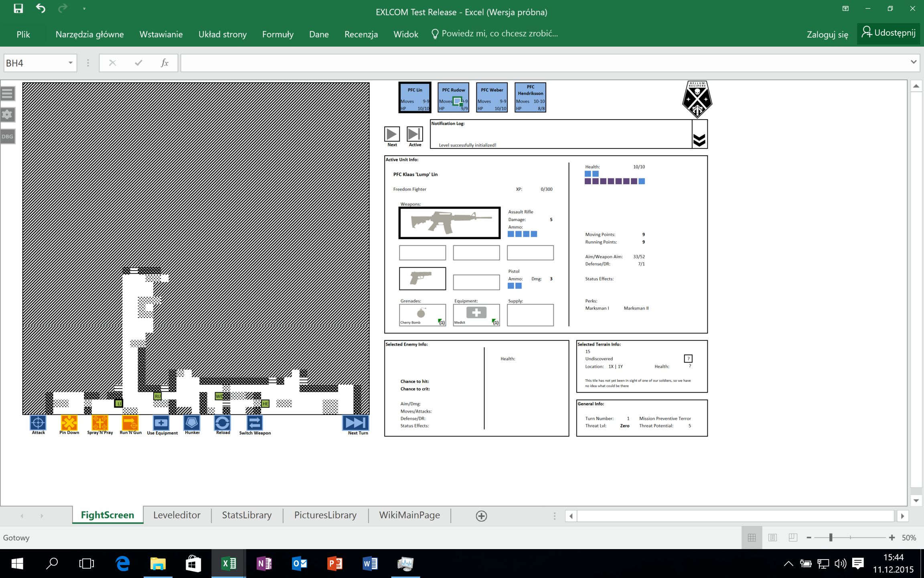The height and width of the screenshot is (578, 924).
Task: Open the DBG debug sidebar button
Action: pos(8,136)
